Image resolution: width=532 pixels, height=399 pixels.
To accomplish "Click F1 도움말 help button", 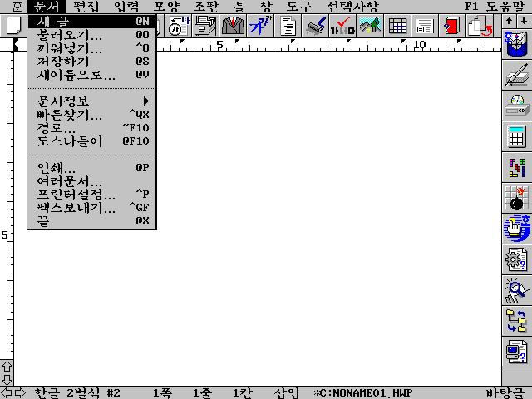I will click(495, 7).
